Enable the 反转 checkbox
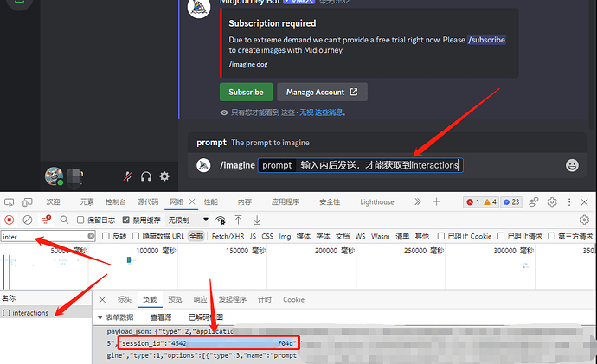597x364 pixels. [106, 236]
